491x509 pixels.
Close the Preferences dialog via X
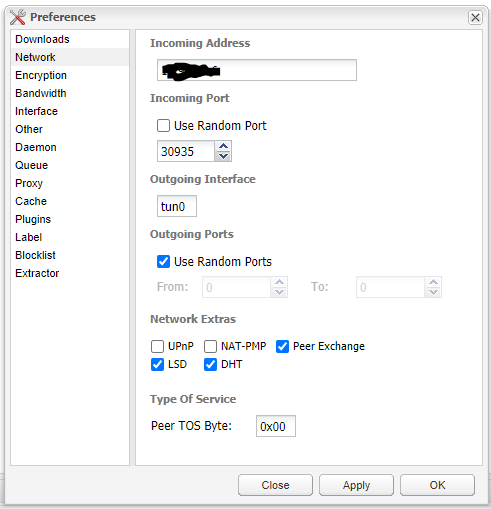click(475, 17)
